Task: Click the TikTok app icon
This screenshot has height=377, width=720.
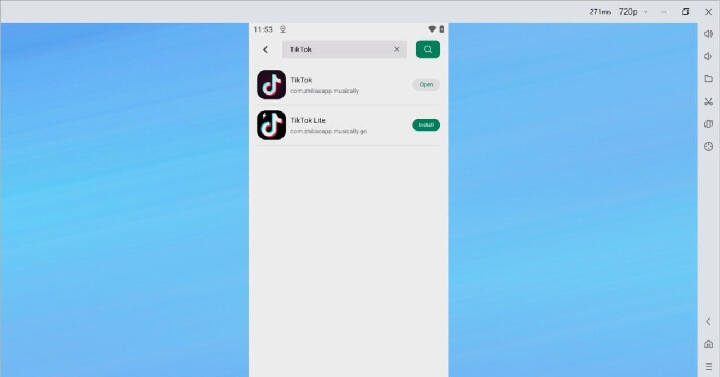Action: pyautogui.click(x=271, y=84)
